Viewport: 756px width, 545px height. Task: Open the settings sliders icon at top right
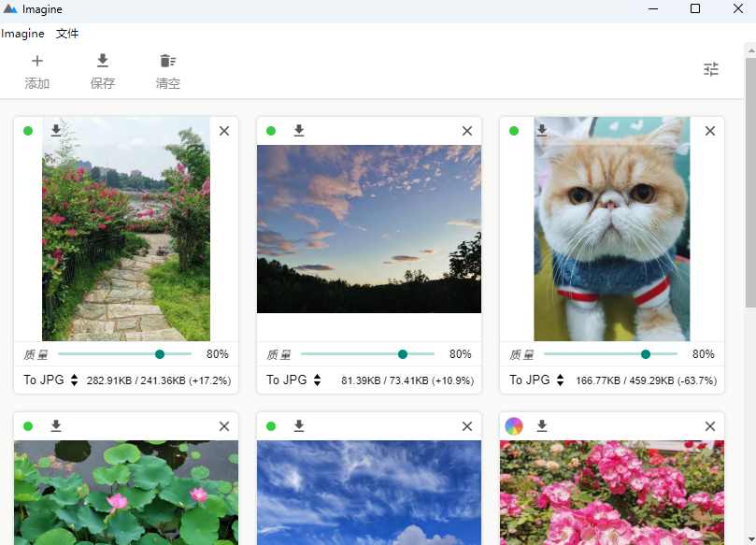[711, 69]
